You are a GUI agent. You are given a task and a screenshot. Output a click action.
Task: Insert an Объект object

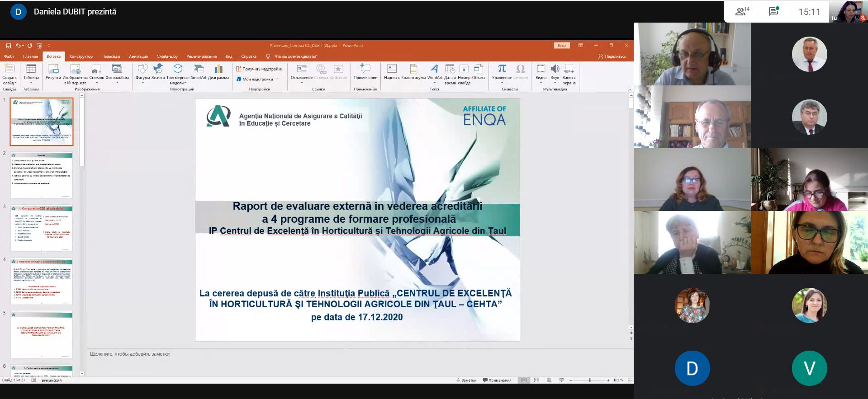click(479, 72)
